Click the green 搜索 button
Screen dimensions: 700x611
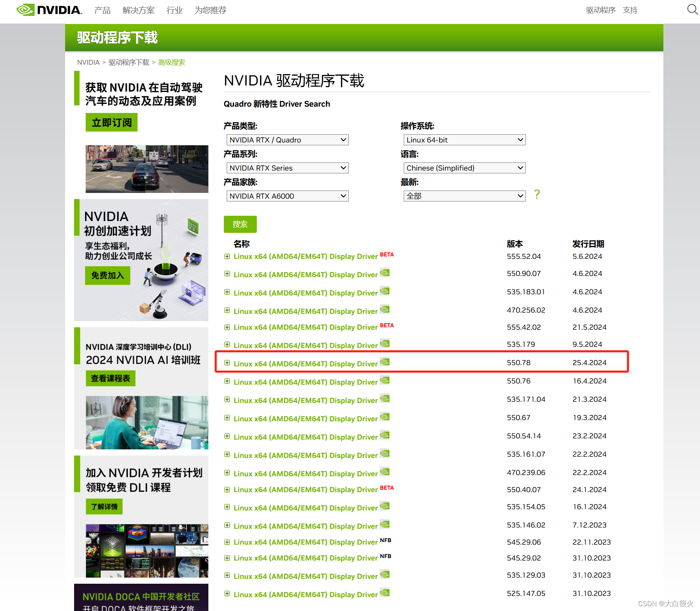[x=240, y=224]
